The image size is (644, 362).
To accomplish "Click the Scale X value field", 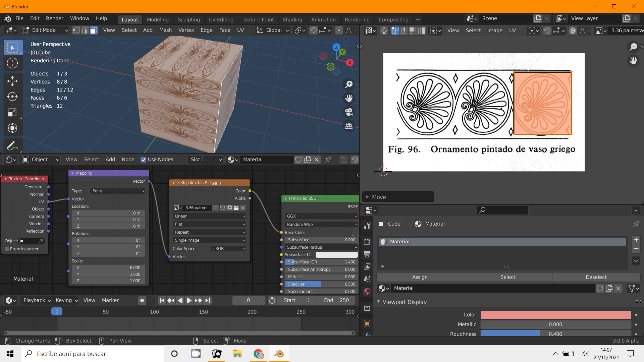I will point(108,268).
